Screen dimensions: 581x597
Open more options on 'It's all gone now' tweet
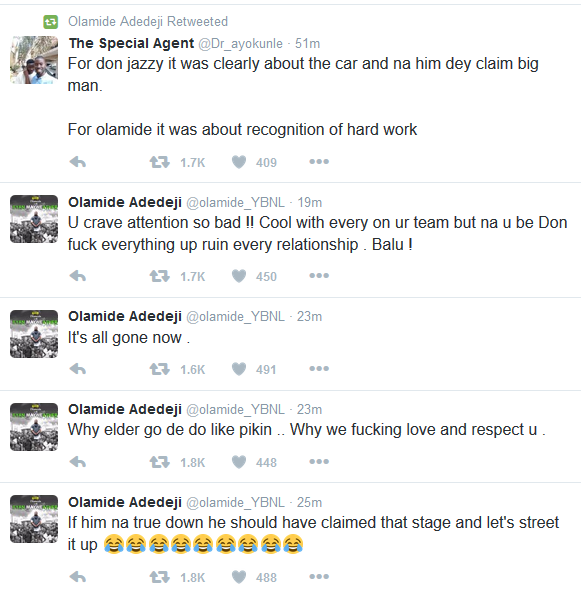pyautogui.click(x=319, y=369)
